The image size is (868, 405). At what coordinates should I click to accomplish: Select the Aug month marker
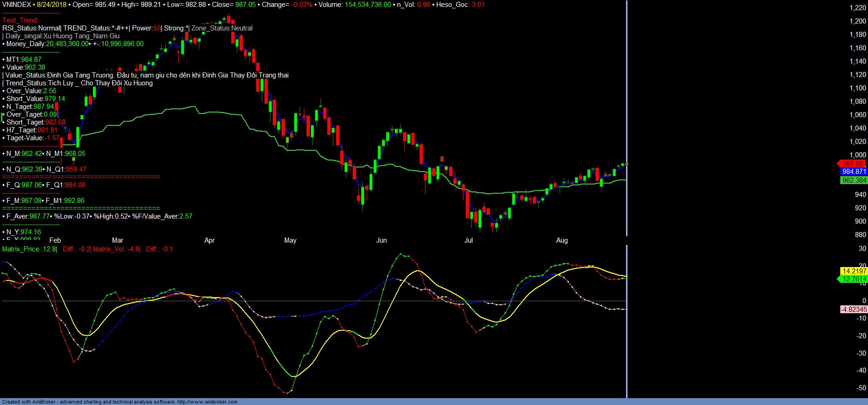pyautogui.click(x=561, y=240)
